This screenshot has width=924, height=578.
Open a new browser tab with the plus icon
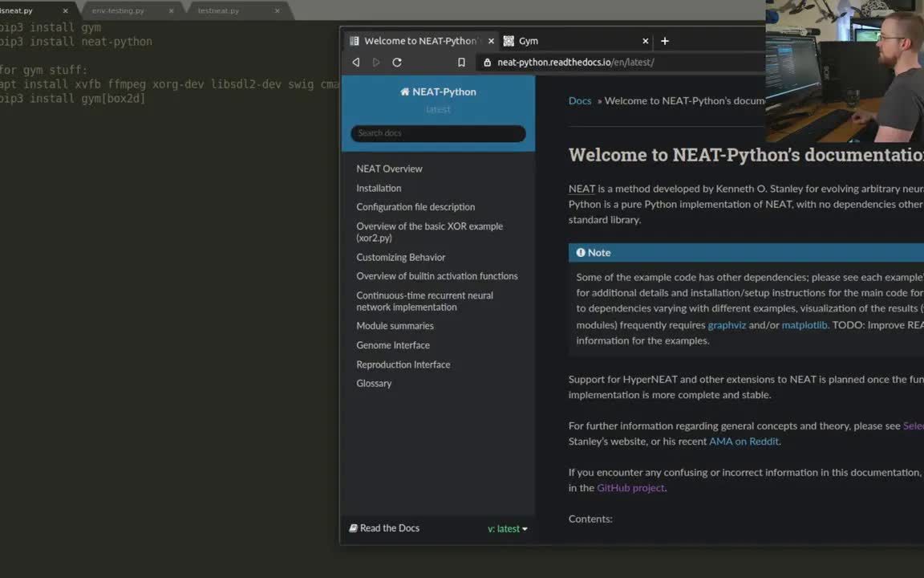tap(664, 41)
